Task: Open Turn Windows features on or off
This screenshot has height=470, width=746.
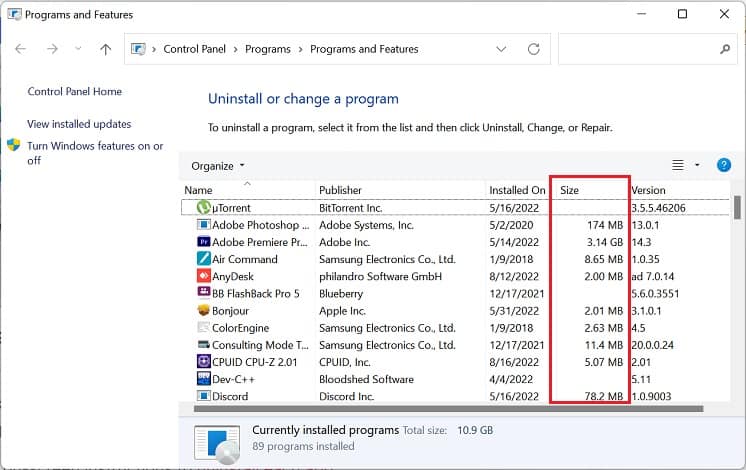Action: pyautogui.click(x=95, y=153)
